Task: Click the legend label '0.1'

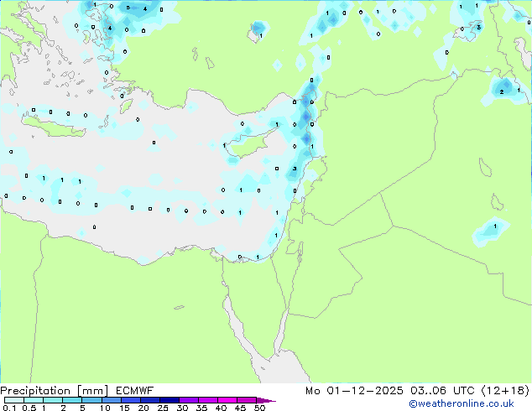Action: pyautogui.click(x=9, y=408)
